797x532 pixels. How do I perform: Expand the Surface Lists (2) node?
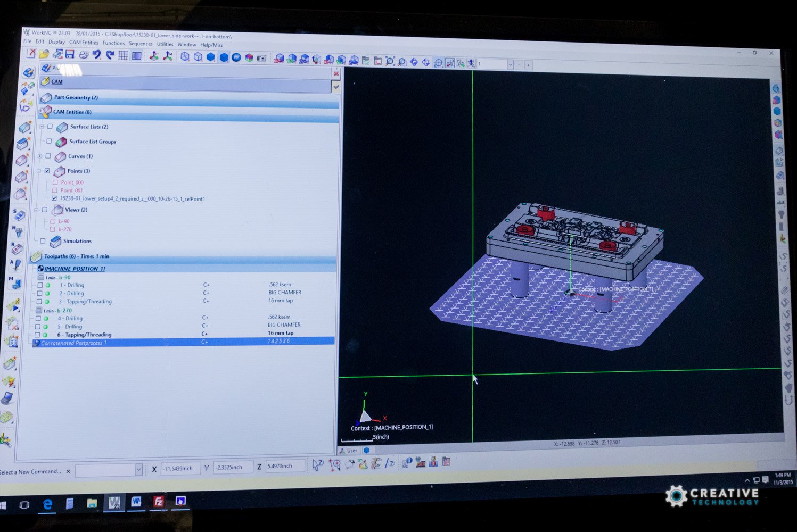[42, 127]
